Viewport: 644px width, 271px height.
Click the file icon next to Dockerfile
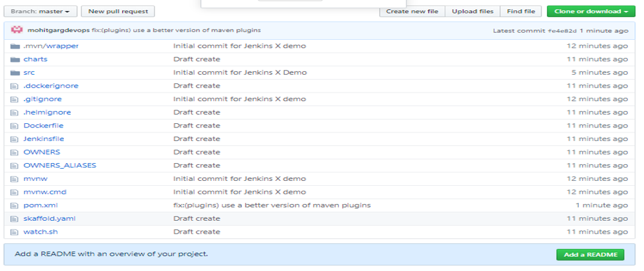15,126
